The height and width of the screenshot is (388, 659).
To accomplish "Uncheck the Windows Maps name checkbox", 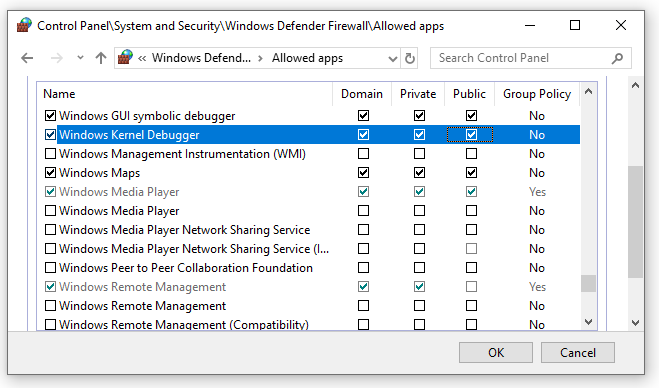I will tap(50, 173).
